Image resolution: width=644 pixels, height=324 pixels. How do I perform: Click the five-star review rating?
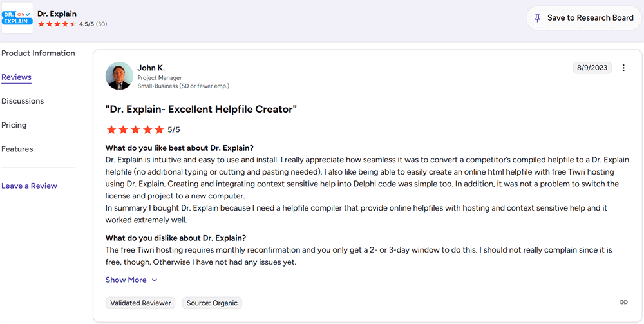pos(135,130)
